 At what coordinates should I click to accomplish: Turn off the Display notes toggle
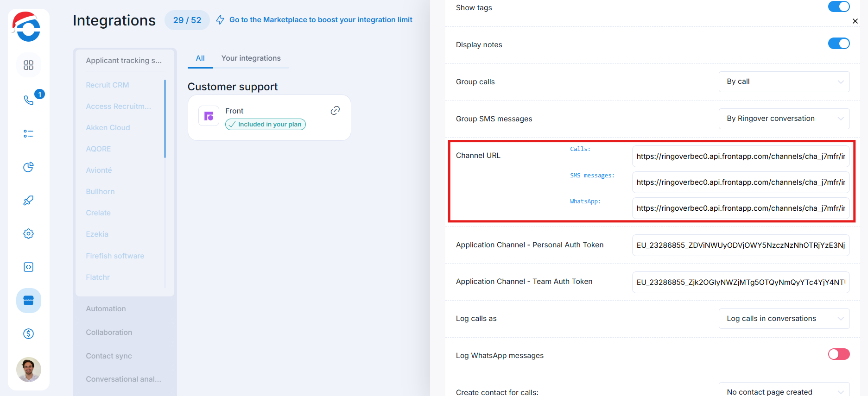838,44
